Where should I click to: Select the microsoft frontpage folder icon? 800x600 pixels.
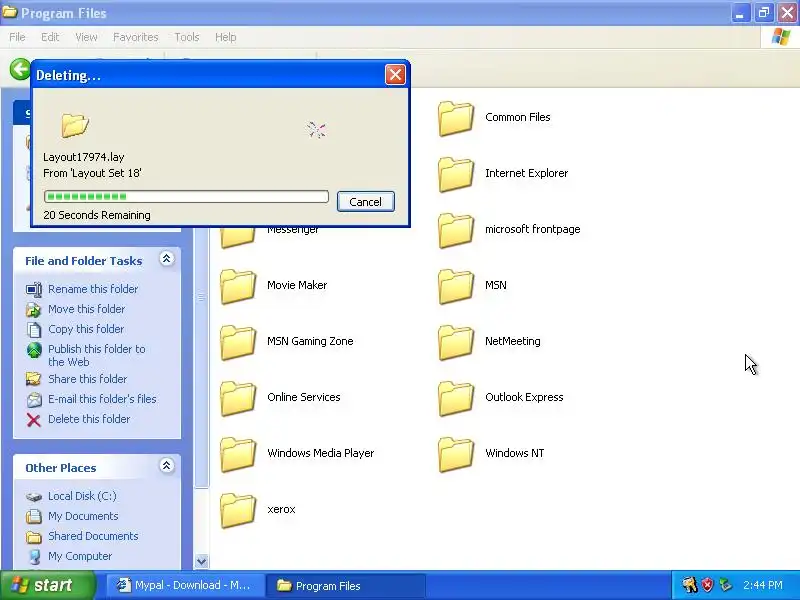pyautogui.click(x=456, y=230)
